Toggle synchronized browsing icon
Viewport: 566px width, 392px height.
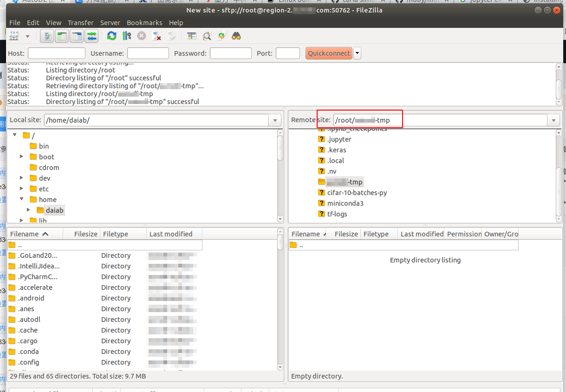[x=221, y=36]
